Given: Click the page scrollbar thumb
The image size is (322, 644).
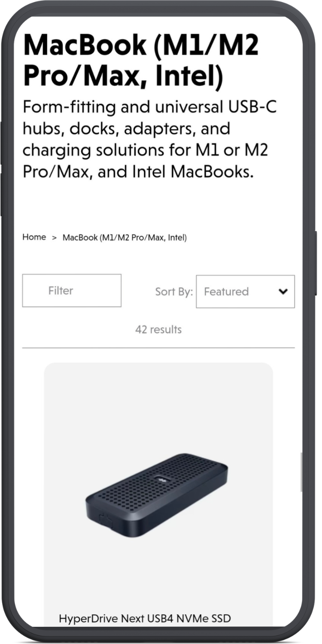Looking at the screenshot, I should point(301,472).
